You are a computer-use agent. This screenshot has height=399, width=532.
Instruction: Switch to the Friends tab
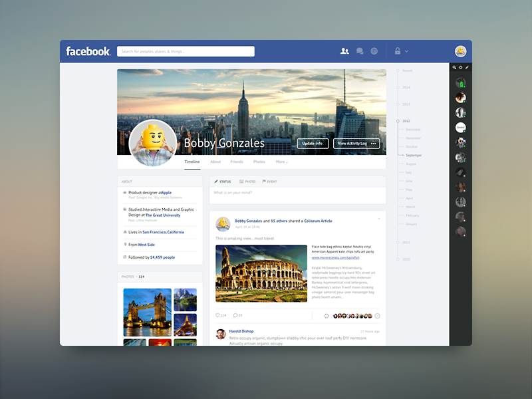point(237,162)
